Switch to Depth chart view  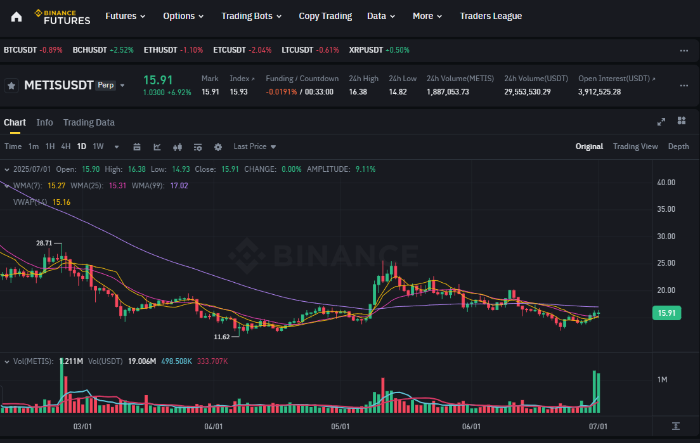tap(678, 146)
